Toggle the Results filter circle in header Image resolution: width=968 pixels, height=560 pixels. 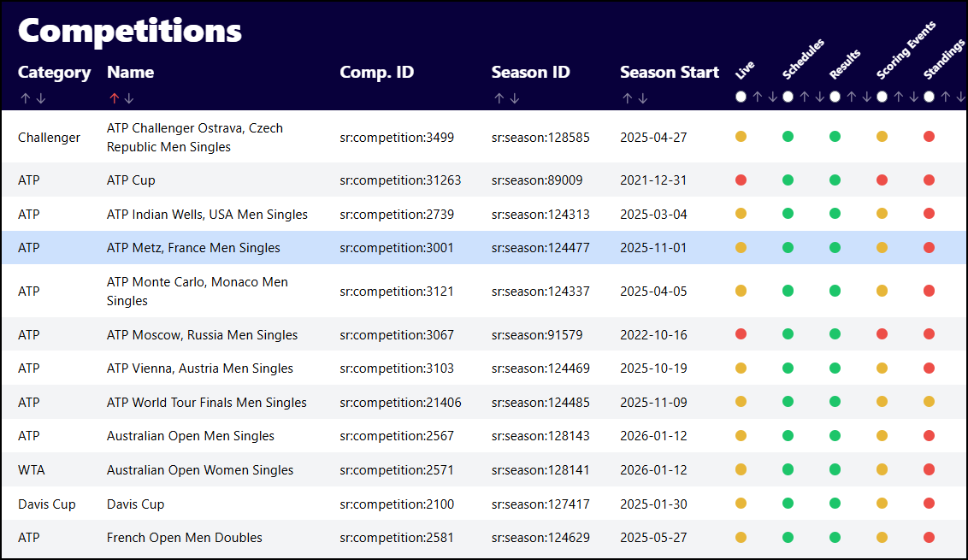point(835,97)
